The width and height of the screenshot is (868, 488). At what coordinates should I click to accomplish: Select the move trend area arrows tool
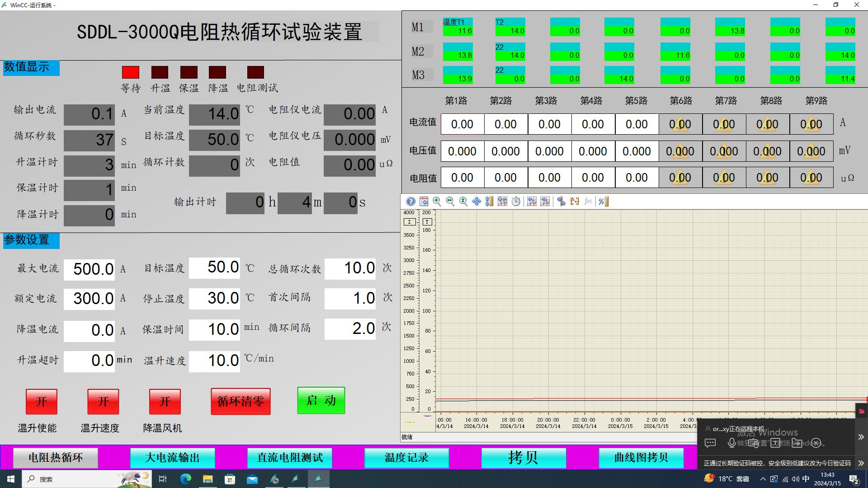coord(476,202)
